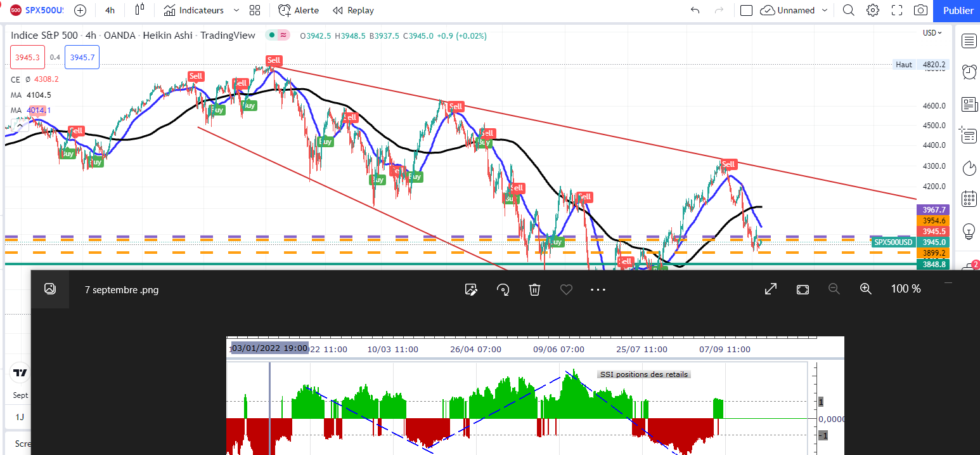This screenshot has height=455, width=980.
Task: Open the 4h timeframe menu
Action: (x=110, y=10)
